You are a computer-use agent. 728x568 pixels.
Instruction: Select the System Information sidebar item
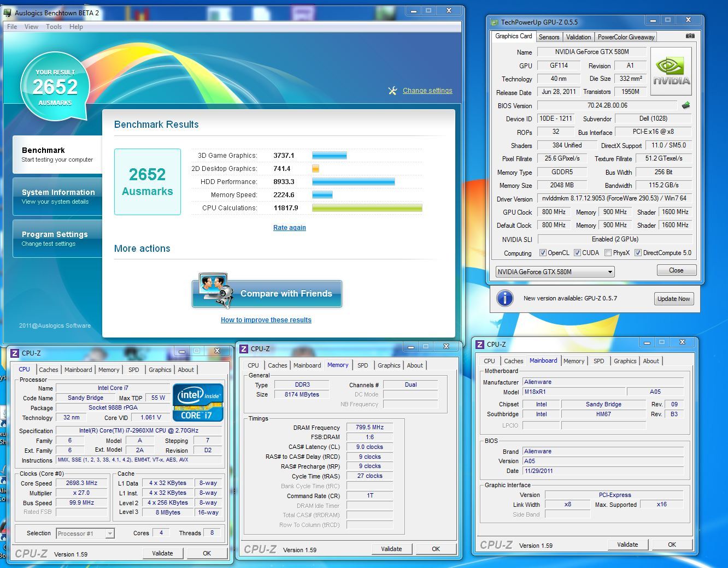tap(58, 197)
